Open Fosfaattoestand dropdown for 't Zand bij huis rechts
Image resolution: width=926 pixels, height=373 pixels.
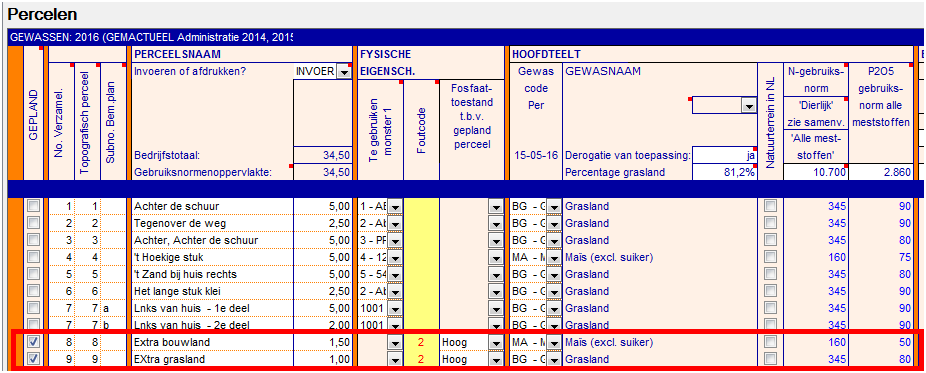(x=495, y=275)
